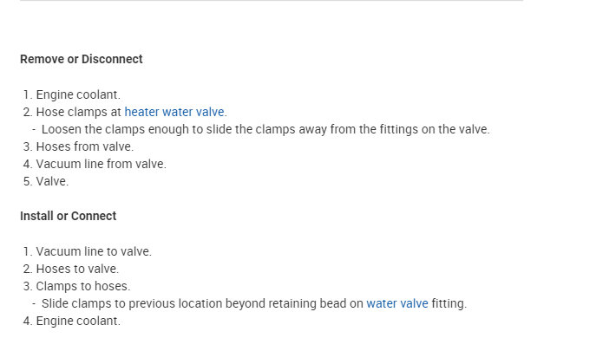
Task: Select the "Hoses from valve" step
Action: pyautogui.click(x=84, y=146)
